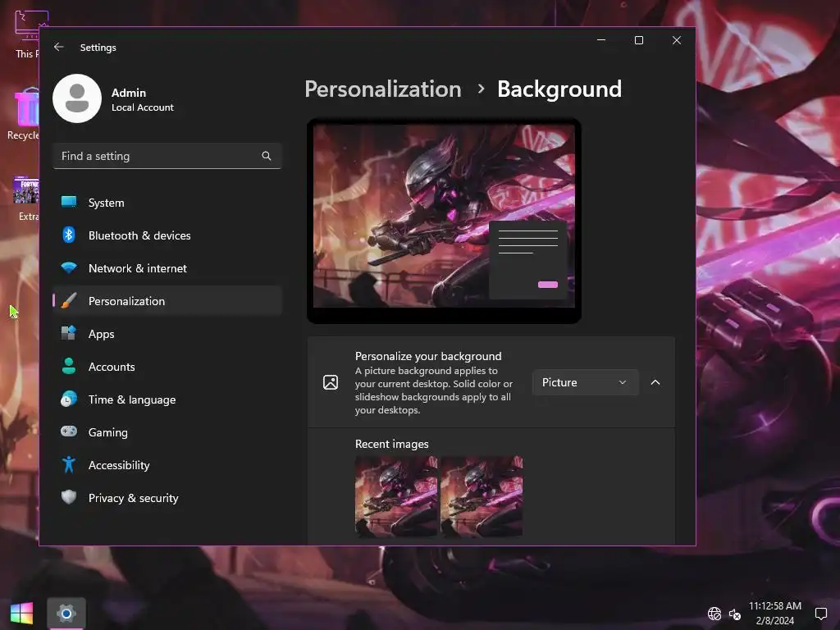Click the Accounts person icon
This screenshot has width=840, height=630.
pyautogui.click(x=69, y=367)
